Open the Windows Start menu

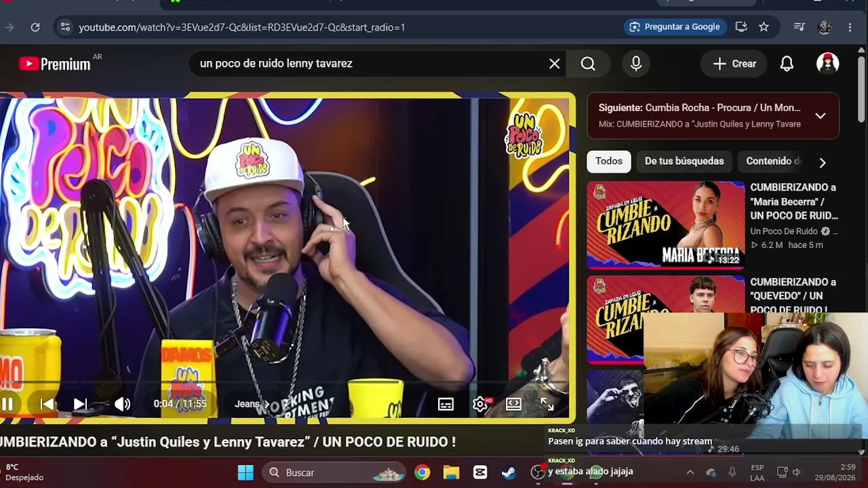[x=245, y=472]
